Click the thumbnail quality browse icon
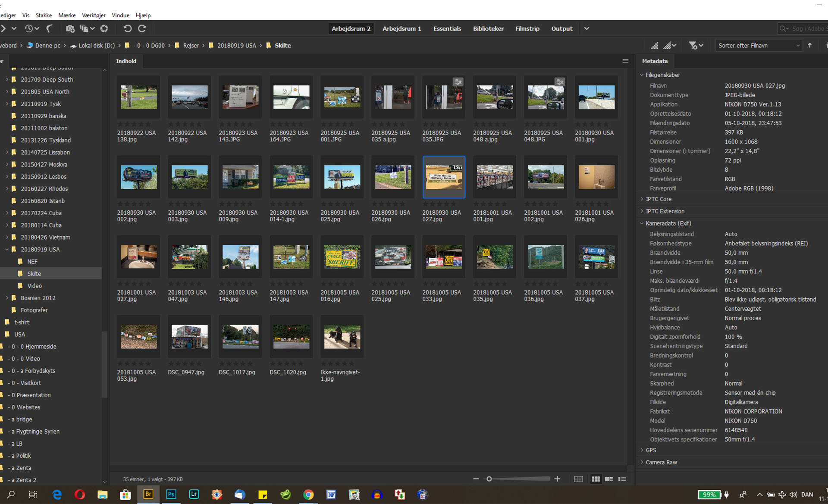This screenshot has width=828, height=504. (x=655, y=45)
